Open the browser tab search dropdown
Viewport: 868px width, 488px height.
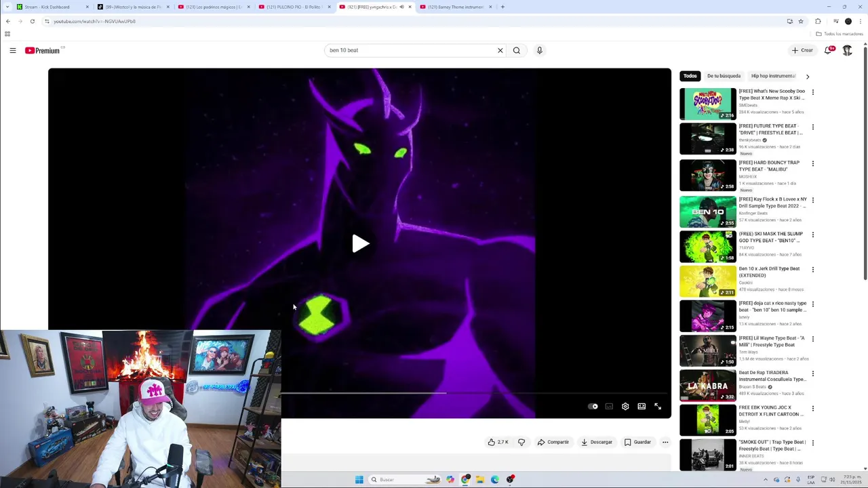[7, 7]
